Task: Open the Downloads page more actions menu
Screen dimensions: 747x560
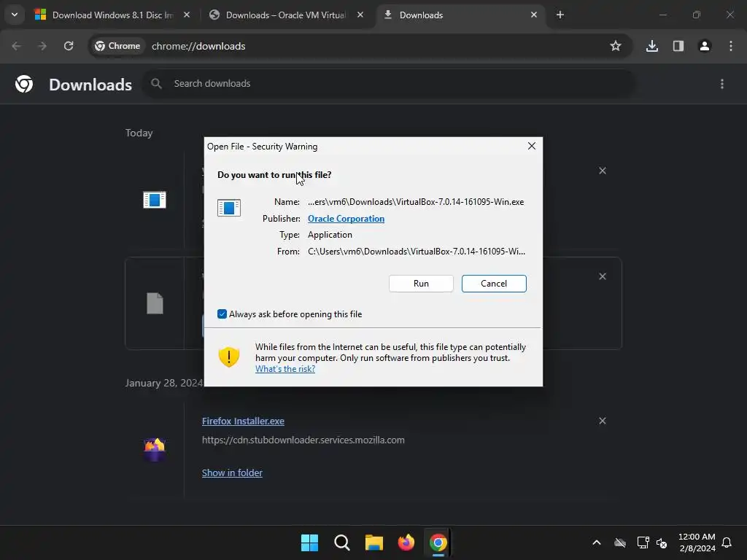Action: 722,84
